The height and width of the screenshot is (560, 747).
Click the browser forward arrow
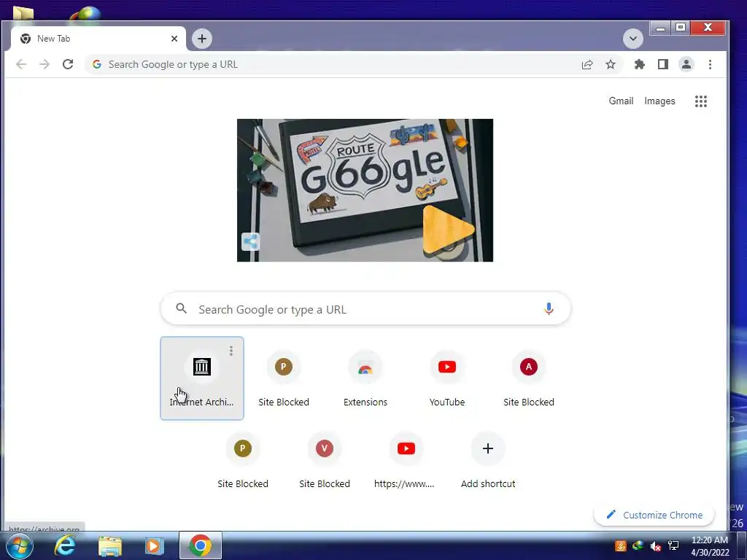pyautogui.click(x=44, y=64)
